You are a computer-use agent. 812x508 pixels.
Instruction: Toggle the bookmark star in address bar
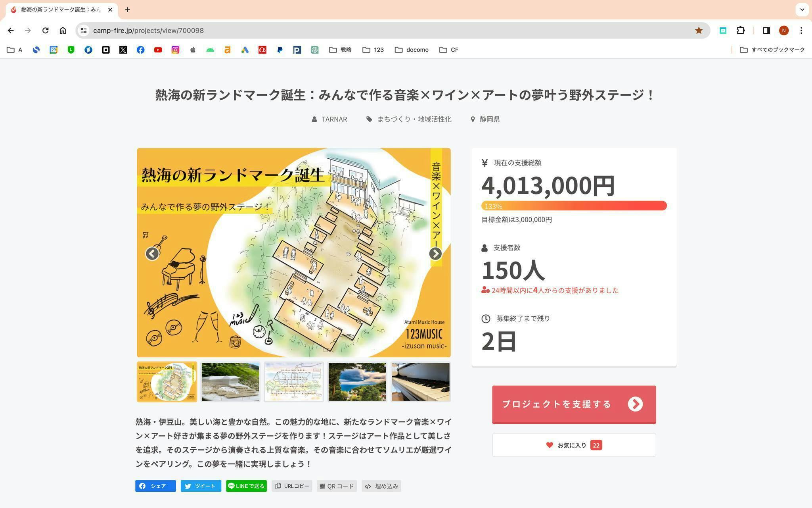click(x=699, y=31)
